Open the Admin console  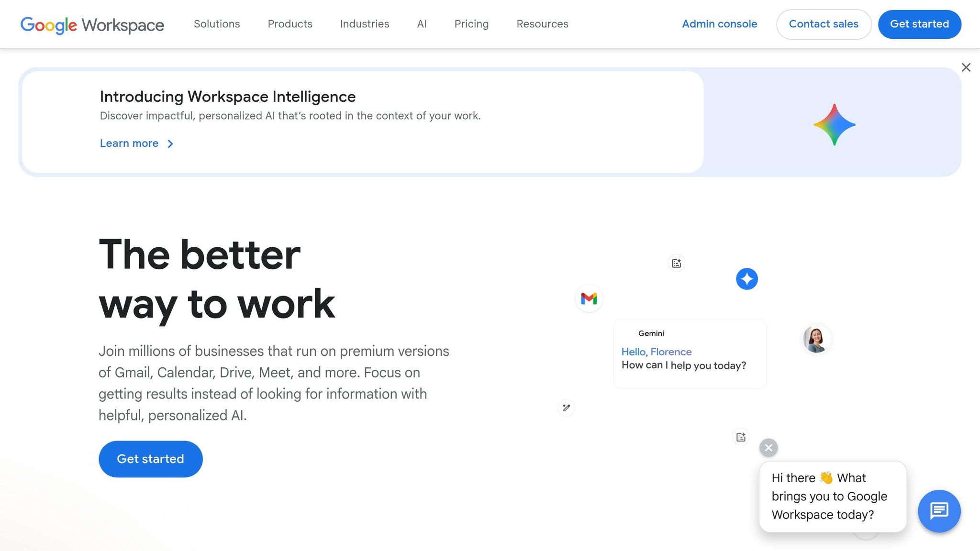[x=719, y=24]
